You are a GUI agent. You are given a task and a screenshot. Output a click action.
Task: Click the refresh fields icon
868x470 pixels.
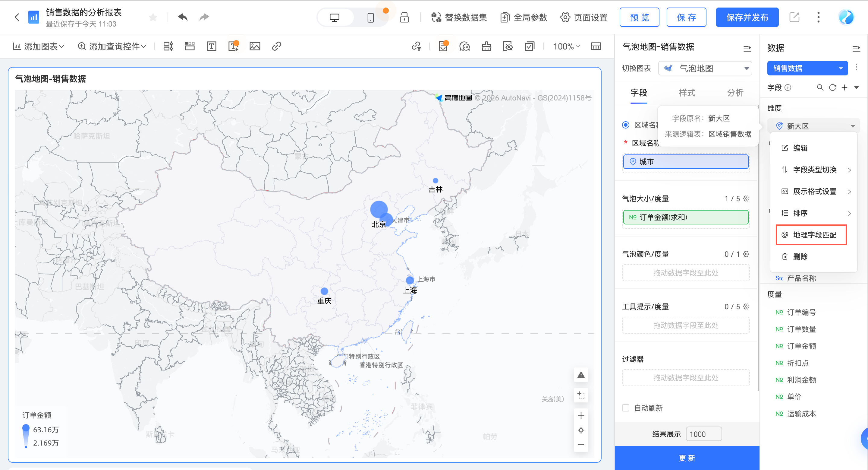point(832,88)
